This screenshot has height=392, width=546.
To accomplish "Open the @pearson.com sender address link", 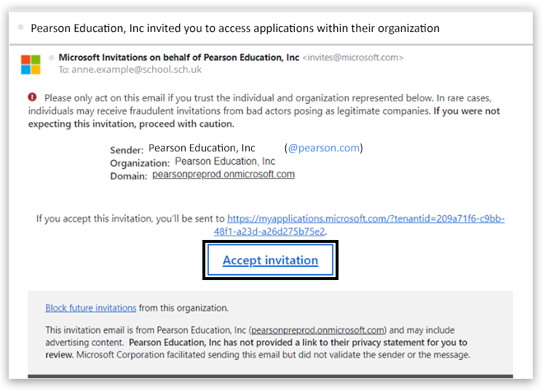I will point(324,148).
